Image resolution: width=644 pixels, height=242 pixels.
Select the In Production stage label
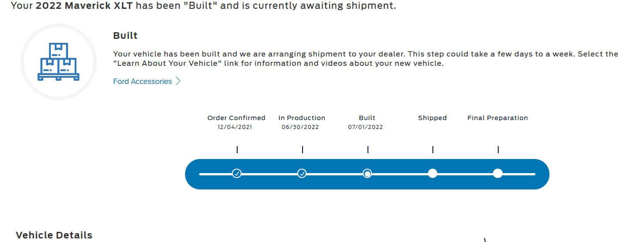pyautogui.click(x=302, y=118)
